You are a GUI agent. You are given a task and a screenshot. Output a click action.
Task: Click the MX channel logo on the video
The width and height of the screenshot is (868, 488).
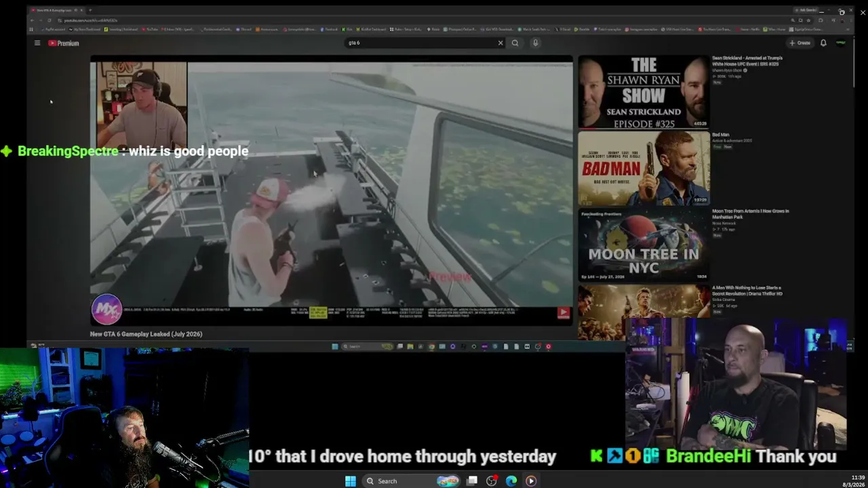[106, 310]
